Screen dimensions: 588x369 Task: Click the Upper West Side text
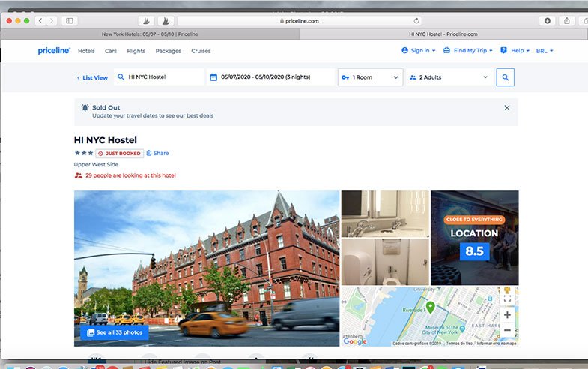click(96, 164)
